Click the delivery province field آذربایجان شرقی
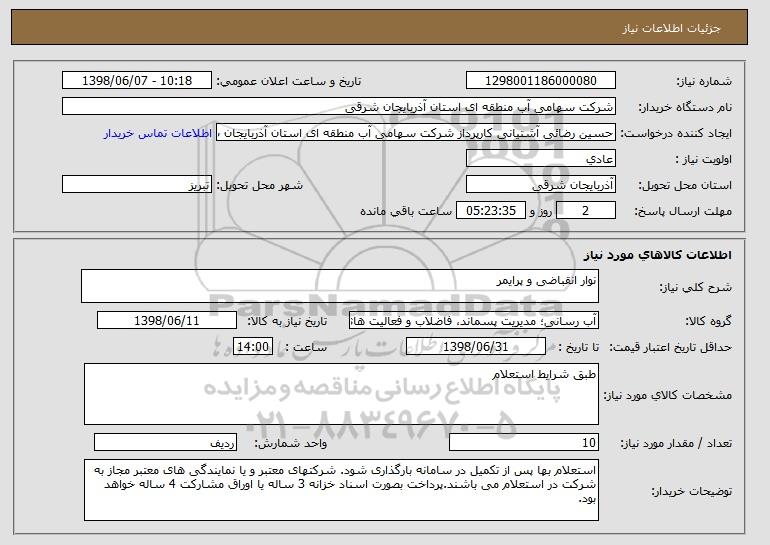 pos(541,185)
